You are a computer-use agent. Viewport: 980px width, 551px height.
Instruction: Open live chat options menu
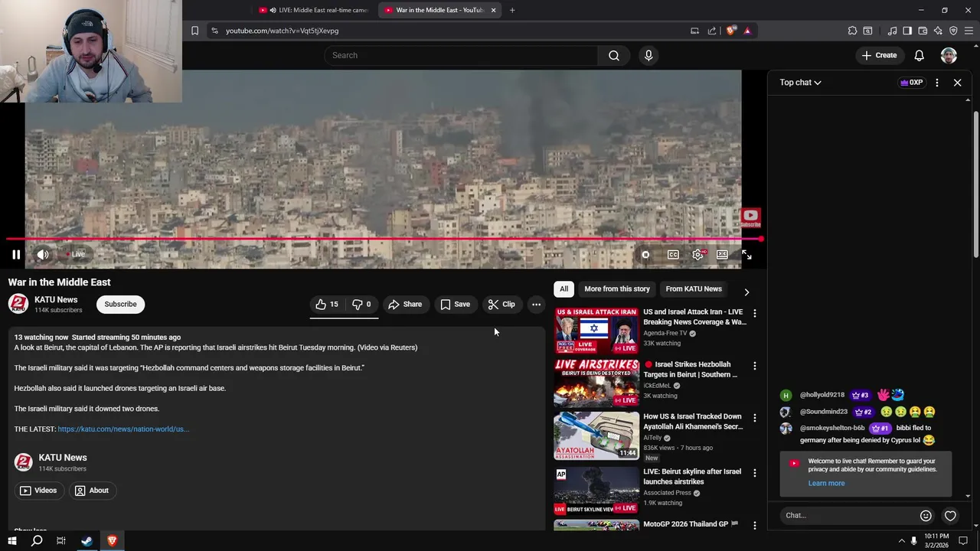point(936,83)
